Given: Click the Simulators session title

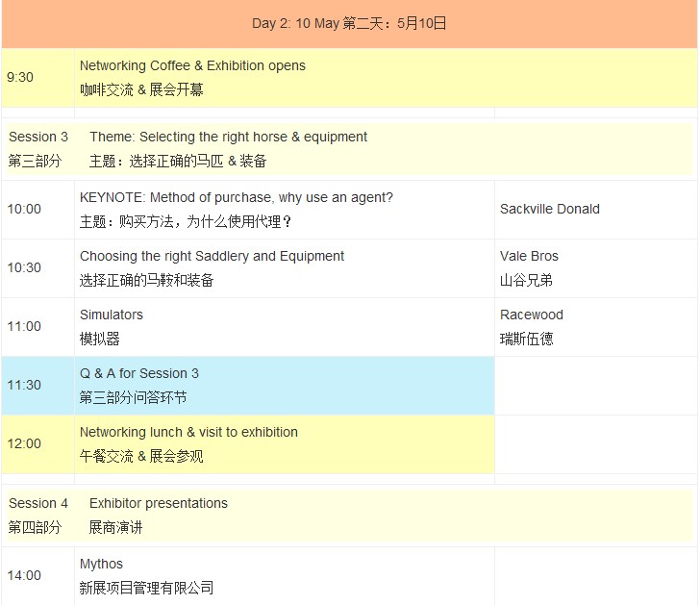Looking at the screenshot, I should coord(112,315).
